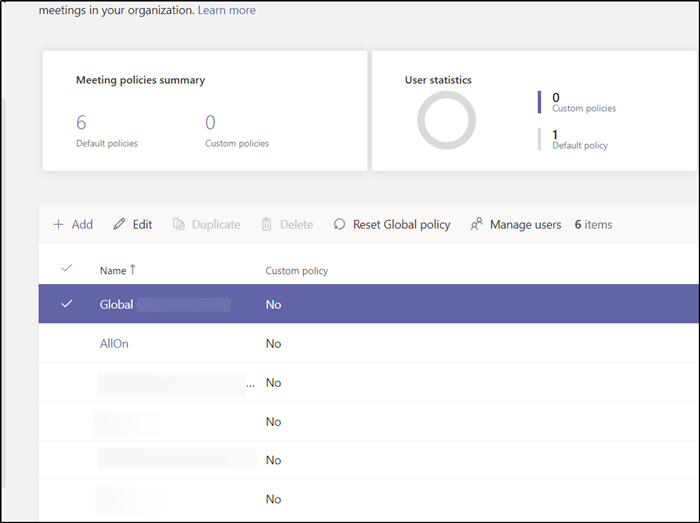Screen dimensions: 700x523
Task: Click the Custom policy column header
Action: coord(296,271)
